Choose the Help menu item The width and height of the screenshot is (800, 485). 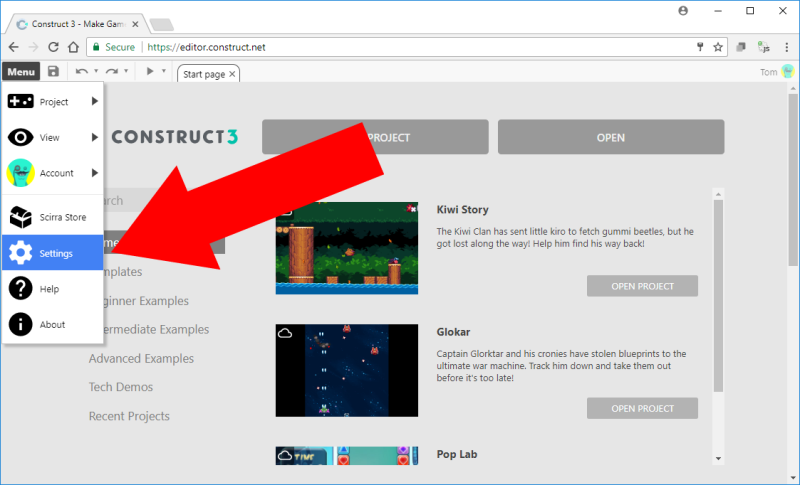(x=53, y=289)
